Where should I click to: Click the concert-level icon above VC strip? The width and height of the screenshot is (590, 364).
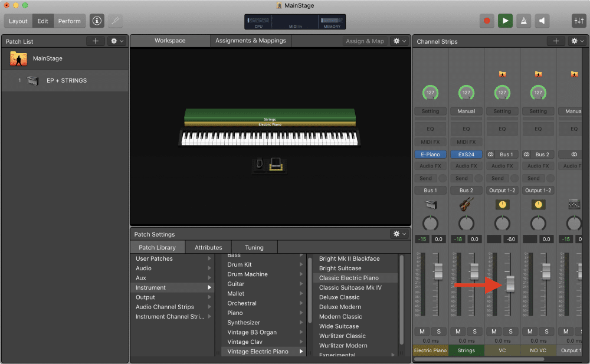(502, 74)
